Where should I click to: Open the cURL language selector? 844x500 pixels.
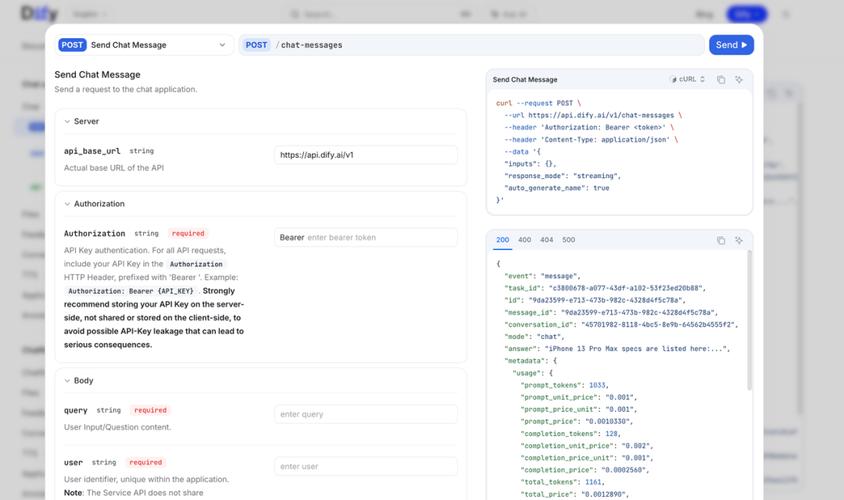click(689, 80)
